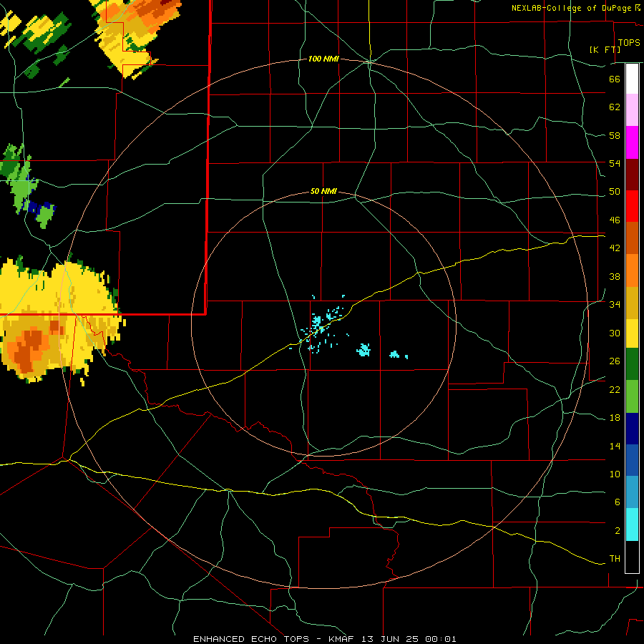Click the black TH threshold swatch
This screenshot has height=644, width=644.
(x=632, y=557)
